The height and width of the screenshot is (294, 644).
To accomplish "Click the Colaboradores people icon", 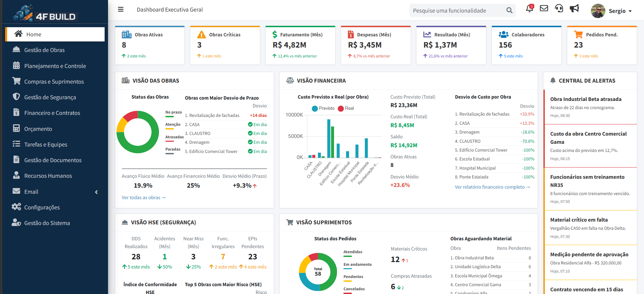I will tap(504, 35).
